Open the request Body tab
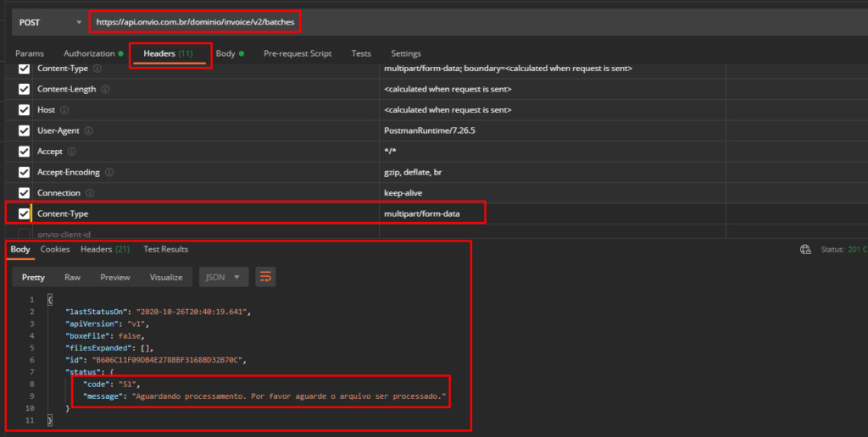Viewport: 868px width, 437px height. pos(230,53)
